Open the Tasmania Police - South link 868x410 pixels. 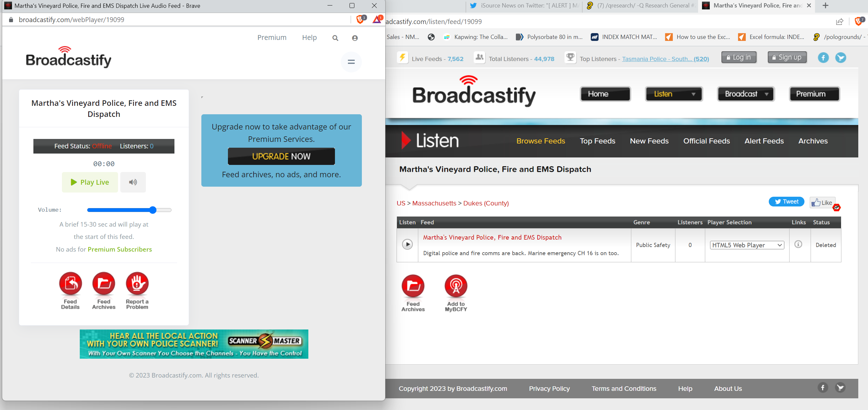point(665,59)
